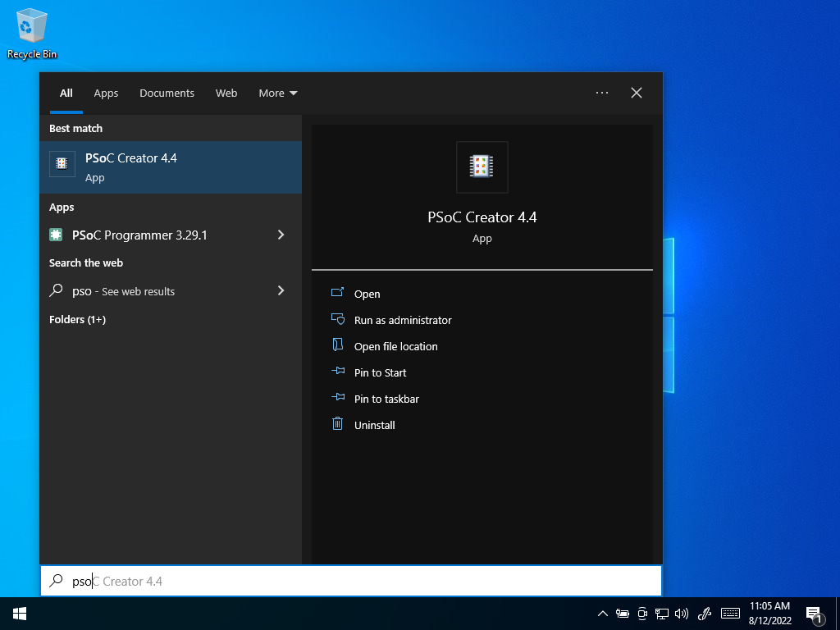Choose Open file location

click(x=396, y=346)
